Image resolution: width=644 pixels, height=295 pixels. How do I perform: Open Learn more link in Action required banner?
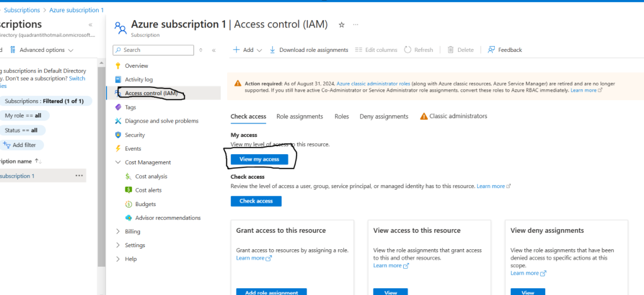point(586,90)
